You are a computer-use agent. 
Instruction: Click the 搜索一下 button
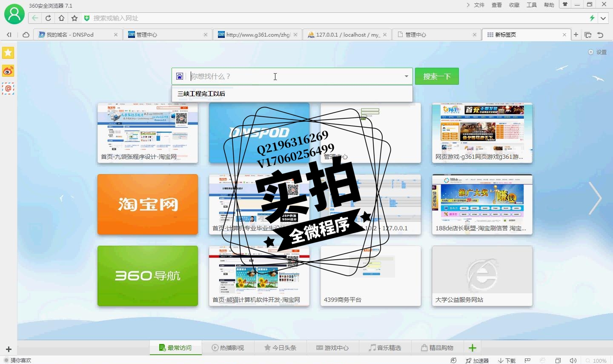point(437,76)
